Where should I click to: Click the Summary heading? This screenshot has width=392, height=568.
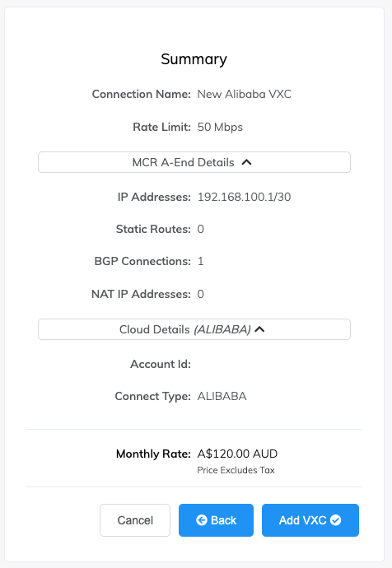[194, 59]
